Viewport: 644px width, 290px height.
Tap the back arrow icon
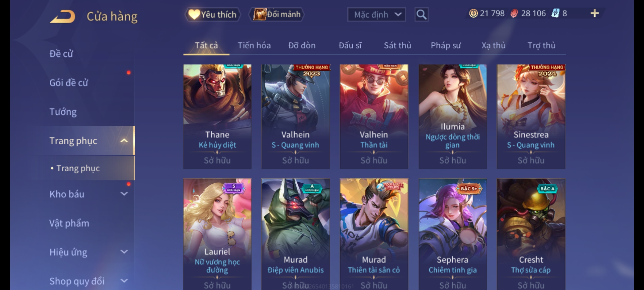click(x=63, y=16)
